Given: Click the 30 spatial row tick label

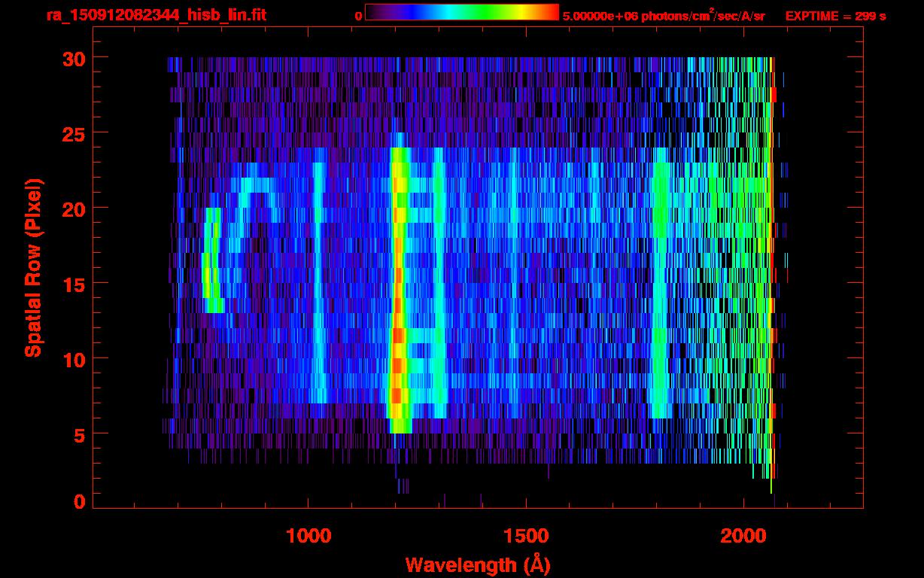Looking at the screenshot, I should [x=73, y=58].
